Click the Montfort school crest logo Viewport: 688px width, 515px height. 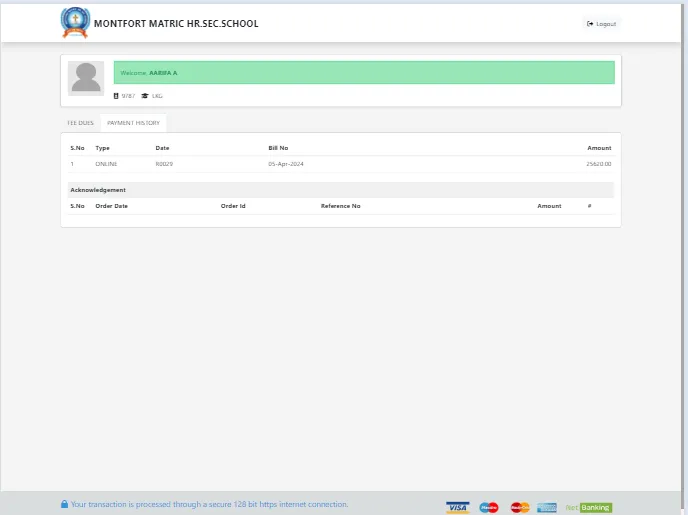tap(75, 23)
